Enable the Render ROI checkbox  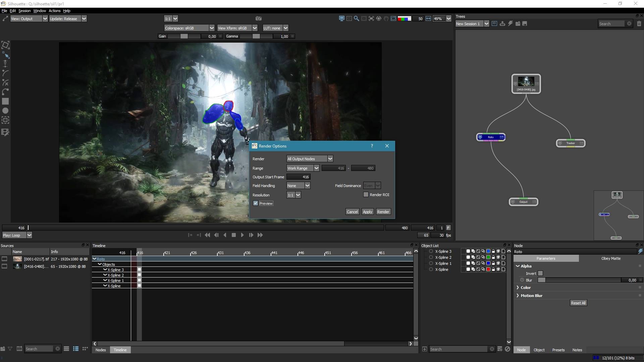click(366, 194)
